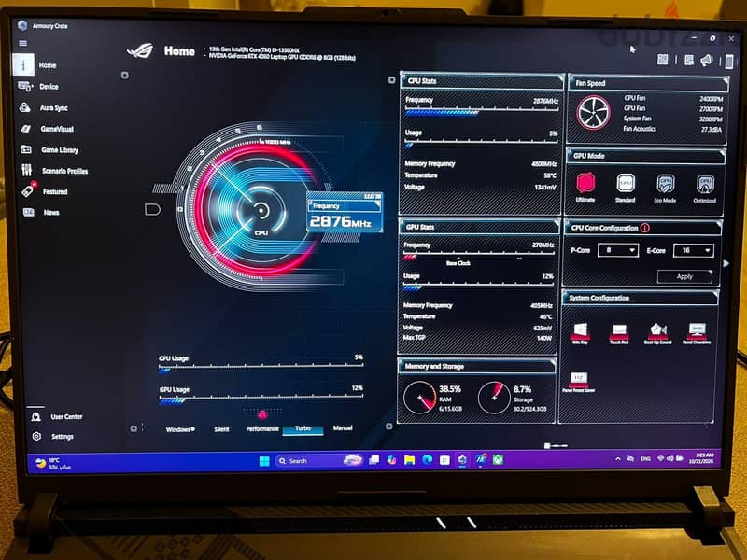
Task: Show CPU Core Configuration warning info
Action: point(645,228)
